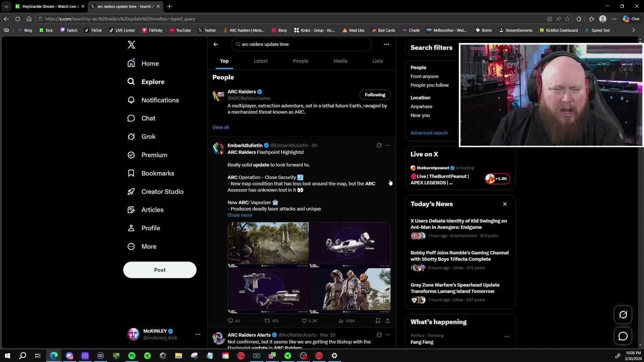This screenshot has width=644, height=362.
Task: Select the From anyone filter
Action: (425, 76)
